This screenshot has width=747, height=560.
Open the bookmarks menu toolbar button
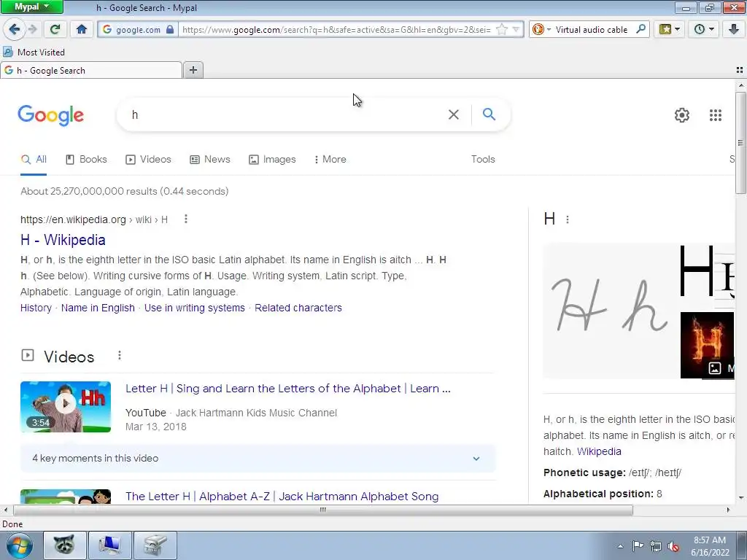click(670, 29)
